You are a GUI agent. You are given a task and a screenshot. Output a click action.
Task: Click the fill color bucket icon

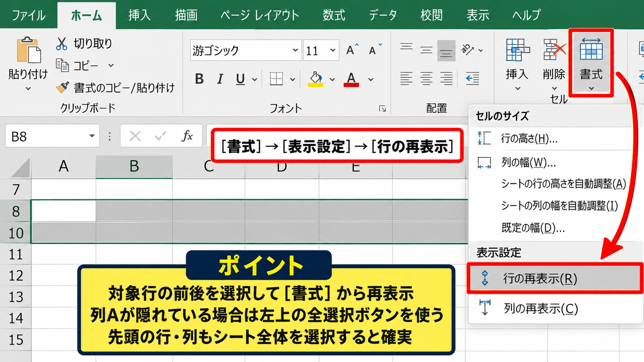(x=315, y=79)
